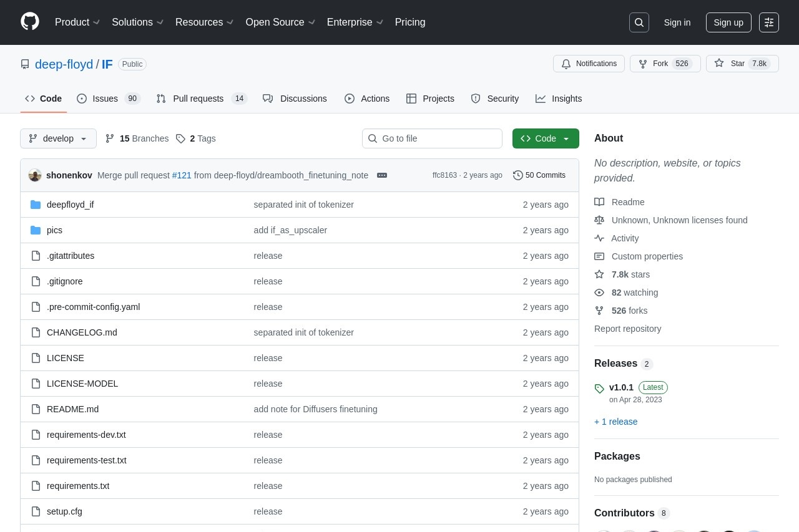This screenshot has height=532, width=799.
Task: Click the file icon next to LICENSE-MODEL
Action: pyautogui.click(x=36, y=384)
